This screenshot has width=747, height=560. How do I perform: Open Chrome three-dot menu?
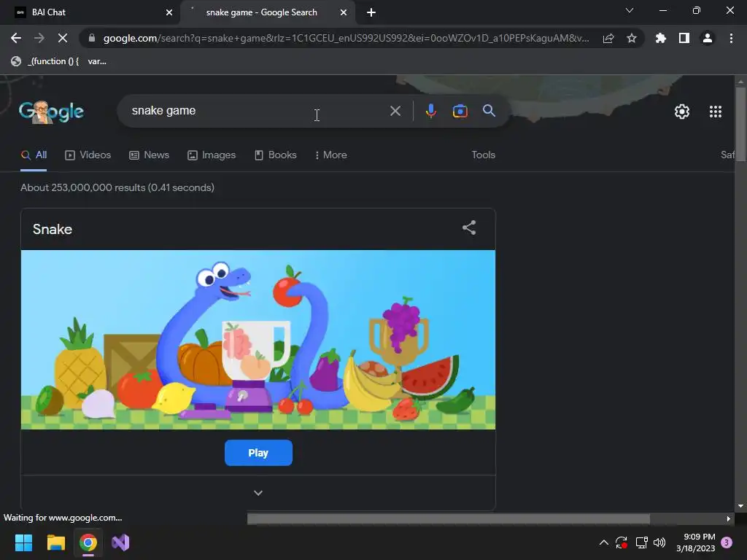(731, 38)
